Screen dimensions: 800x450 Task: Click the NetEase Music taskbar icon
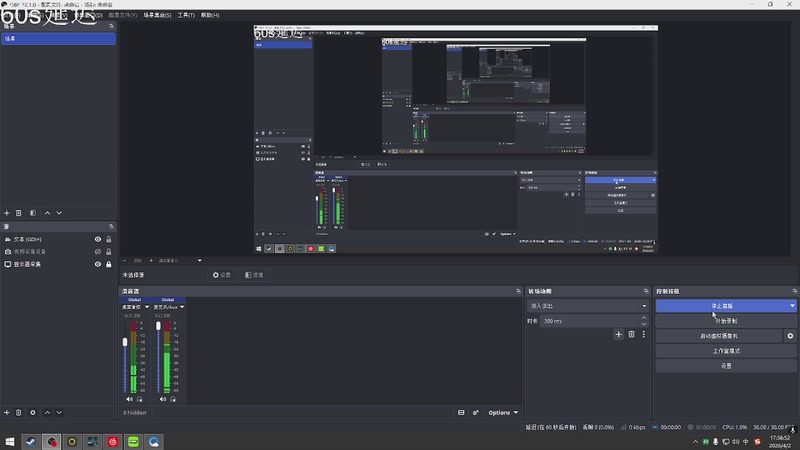point(113,441)
